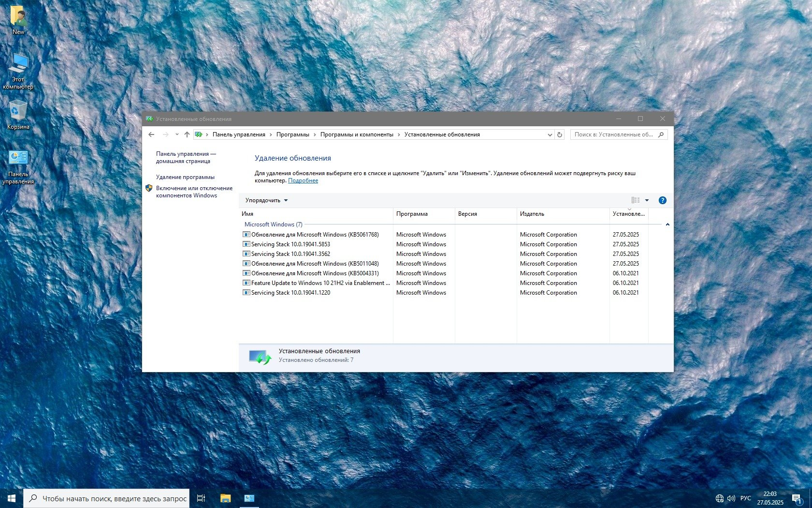Open the view options dropdown arrow
This screenshot has width=812, height=508.
(x=647, y=200)
